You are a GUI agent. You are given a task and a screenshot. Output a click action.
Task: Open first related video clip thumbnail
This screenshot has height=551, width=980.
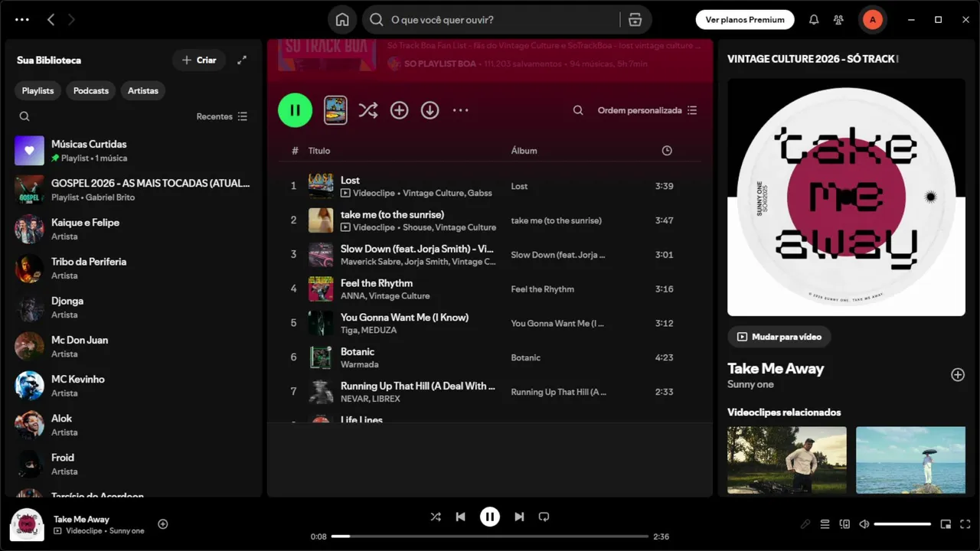click(787, 460)
